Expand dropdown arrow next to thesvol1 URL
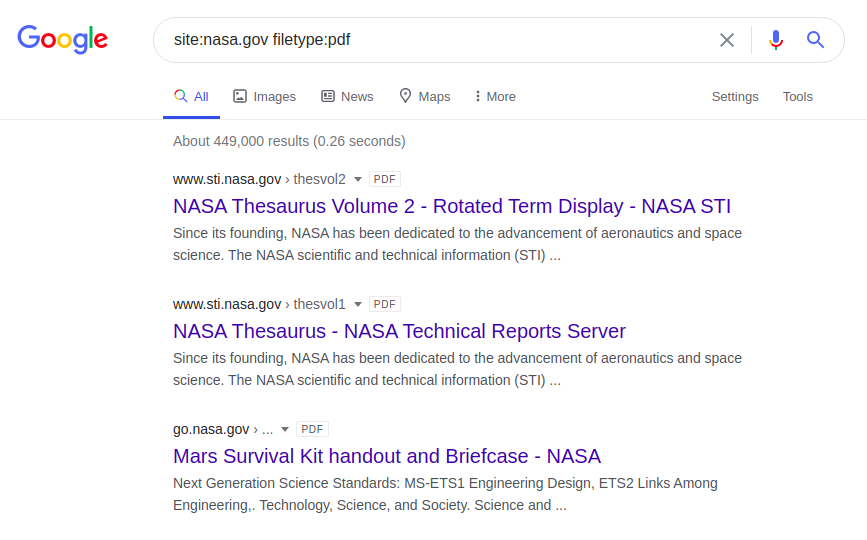The width and height of the screenshot is (867, 540). [x=358, y=305]
